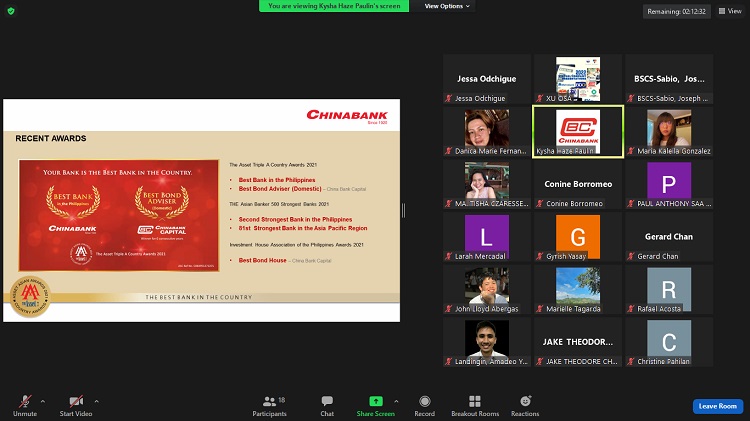Click the green encryption shield icon
The height and width of the screenshot is (421, 750).
(11, 11)
